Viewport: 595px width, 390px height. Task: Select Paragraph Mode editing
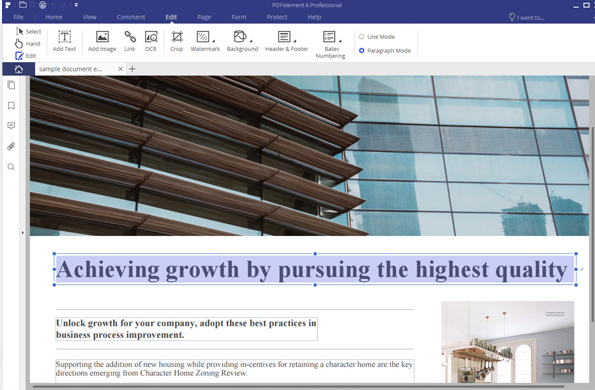385,50
